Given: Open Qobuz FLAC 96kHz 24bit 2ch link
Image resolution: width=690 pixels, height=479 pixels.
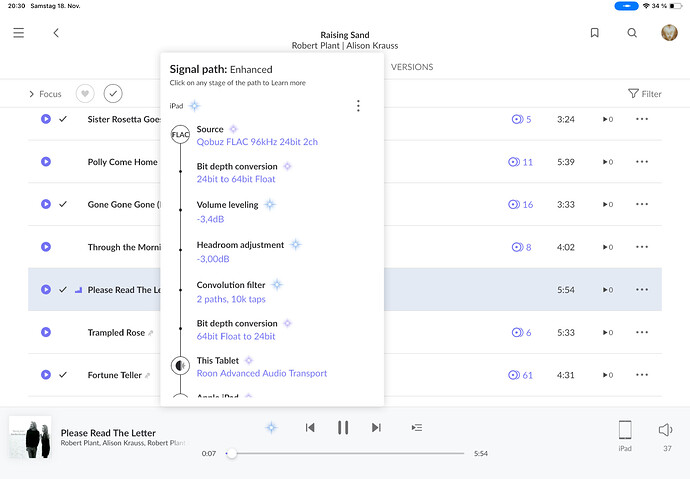Looking at the screenshot, I should click(257, 142).
